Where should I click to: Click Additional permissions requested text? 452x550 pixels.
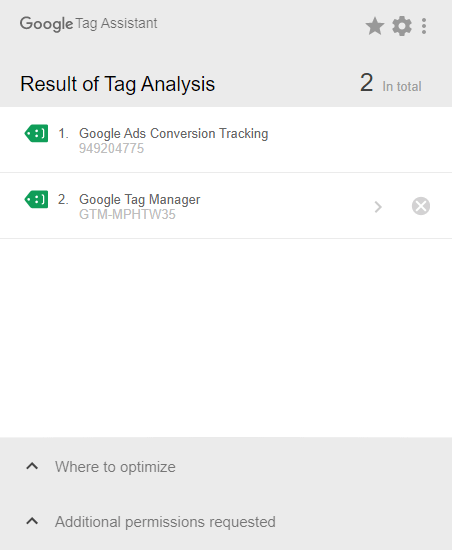click(x=165, y=522)
